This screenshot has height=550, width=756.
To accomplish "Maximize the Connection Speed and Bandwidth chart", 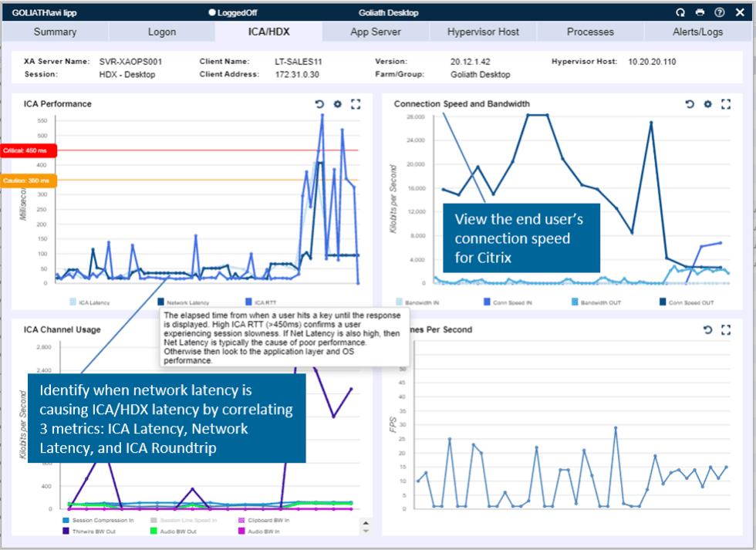I will coord(726,103).
